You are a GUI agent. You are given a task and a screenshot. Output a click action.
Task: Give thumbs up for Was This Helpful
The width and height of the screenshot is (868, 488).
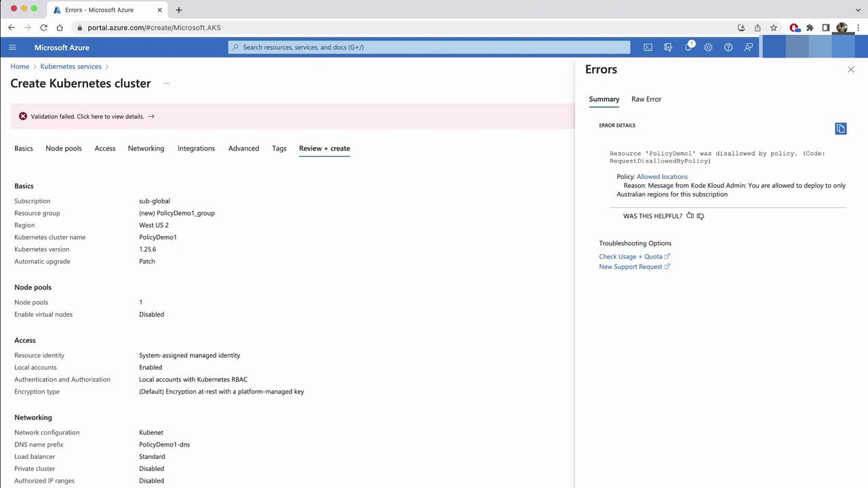pos(690,216)
